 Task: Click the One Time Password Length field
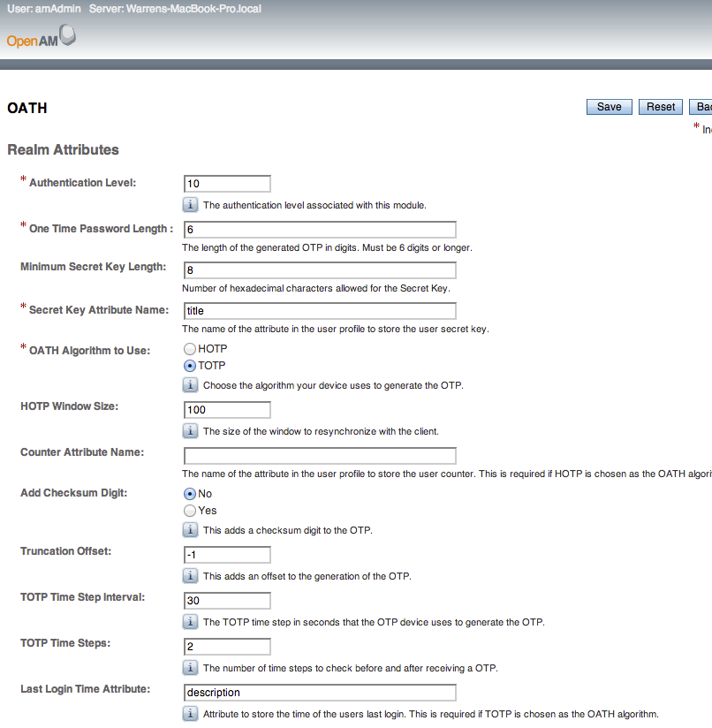tap(318, 229)
